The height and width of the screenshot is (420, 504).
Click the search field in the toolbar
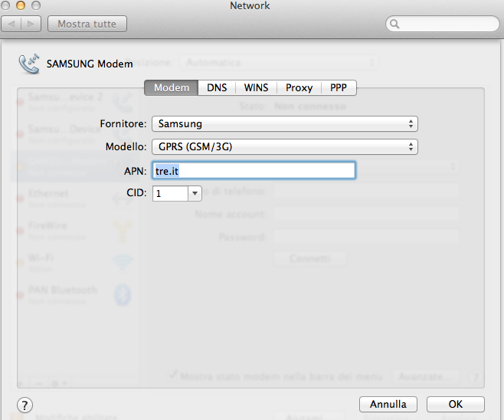442,24
